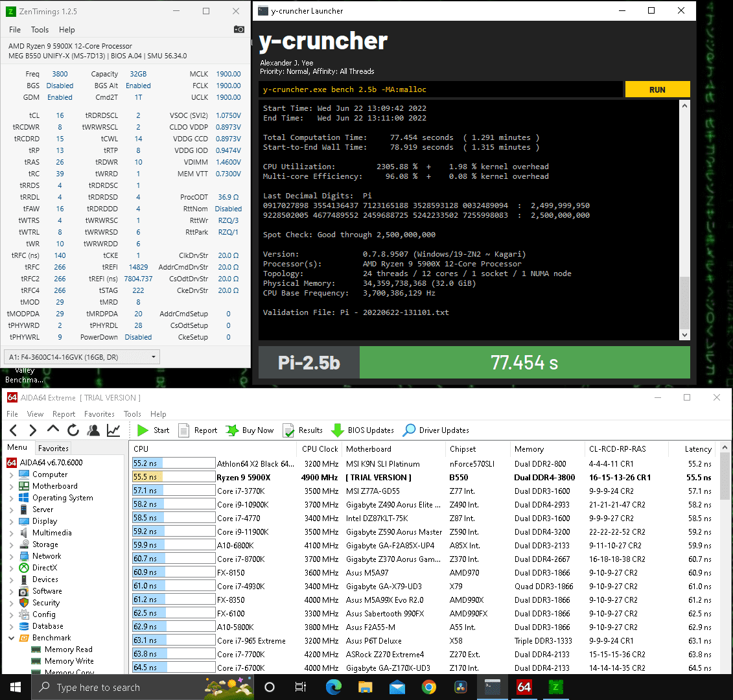Go forward using AIDA64 forward arrow
733x700 pixels.
coord(32,430)
